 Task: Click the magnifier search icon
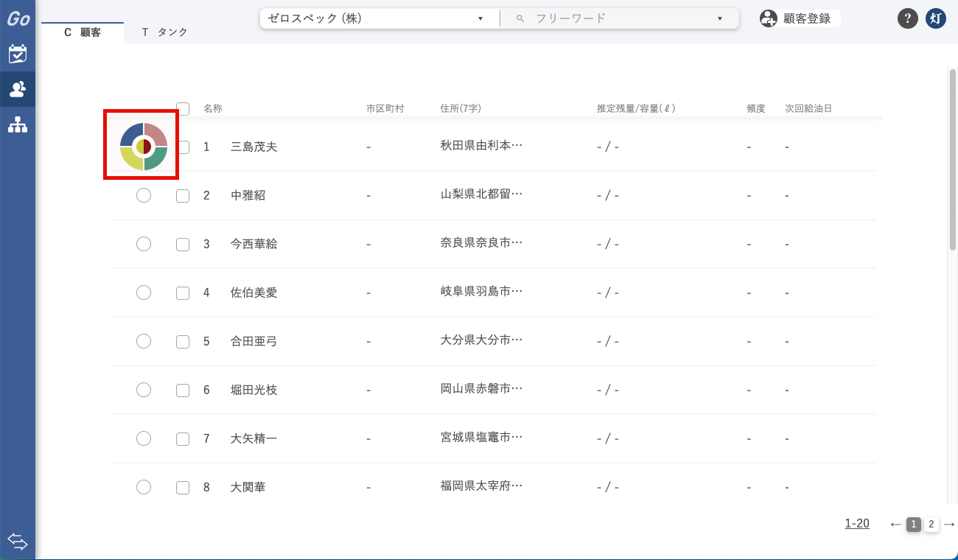pos(520,18)
